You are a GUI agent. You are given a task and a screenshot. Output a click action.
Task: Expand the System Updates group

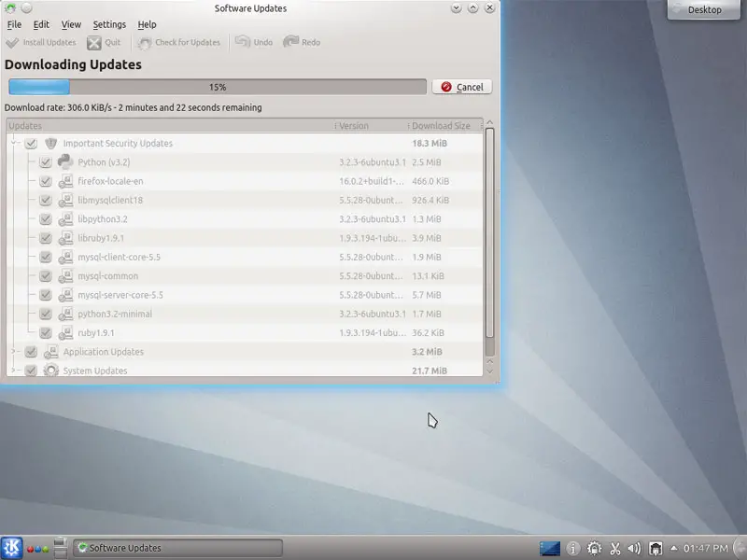click(x=14, y=371)
